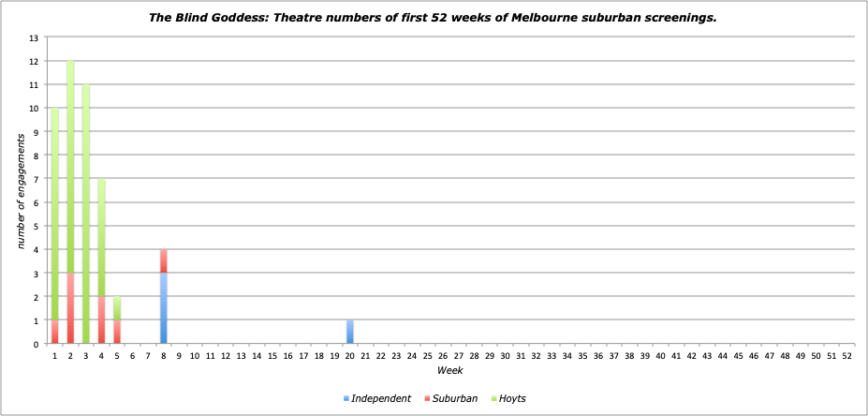Select the green Hoyts bar for week 1

pos(55,214)
